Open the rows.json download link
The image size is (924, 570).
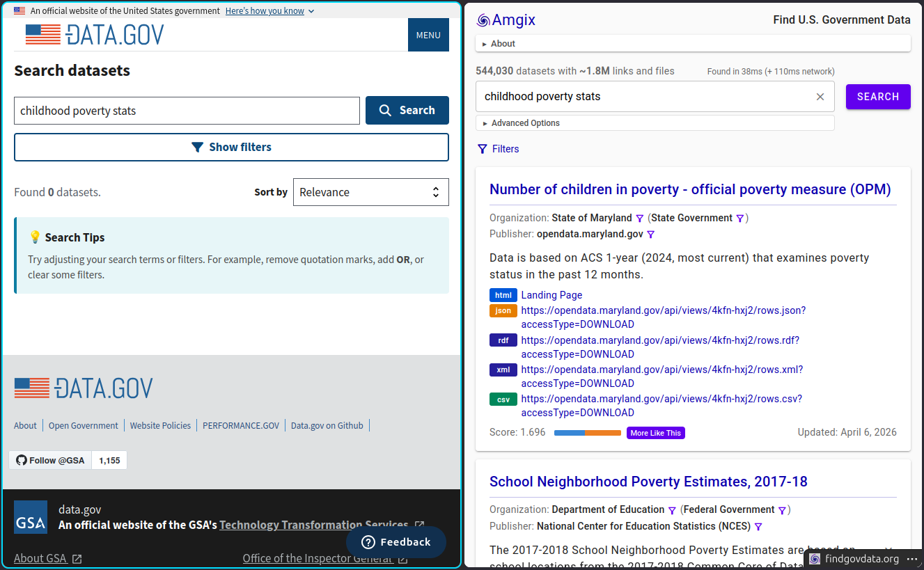pyautogui.click(x=663, y=317)
